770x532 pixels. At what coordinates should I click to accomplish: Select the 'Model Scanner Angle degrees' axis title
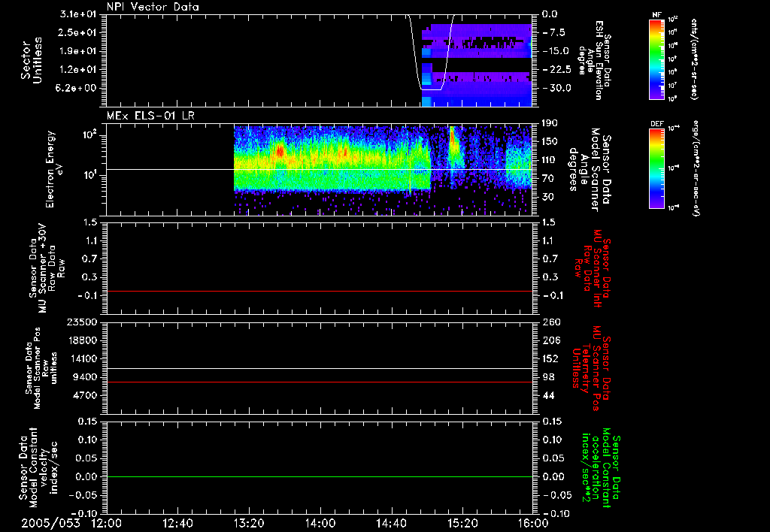(591, 170)
